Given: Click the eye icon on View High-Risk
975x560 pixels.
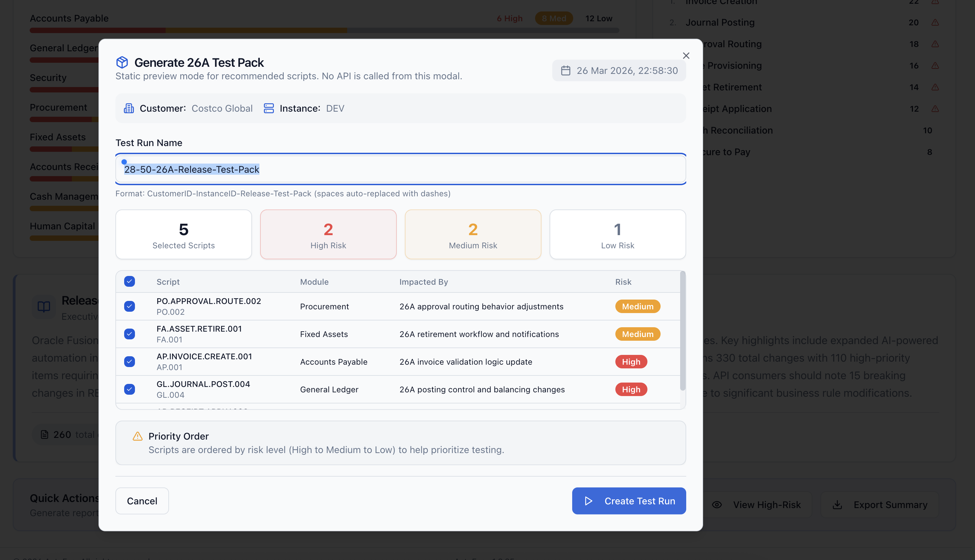Looking at the screenshot, I should coord(718,504).
